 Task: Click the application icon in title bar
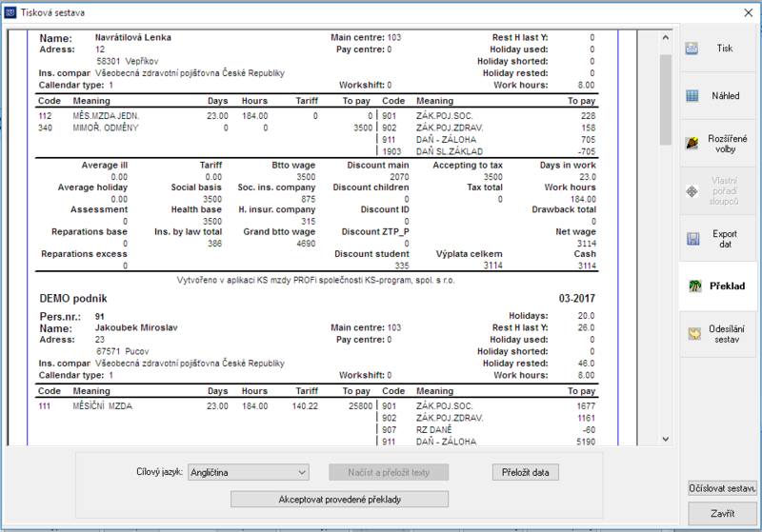pyautogui.click(x=10, y=12)
